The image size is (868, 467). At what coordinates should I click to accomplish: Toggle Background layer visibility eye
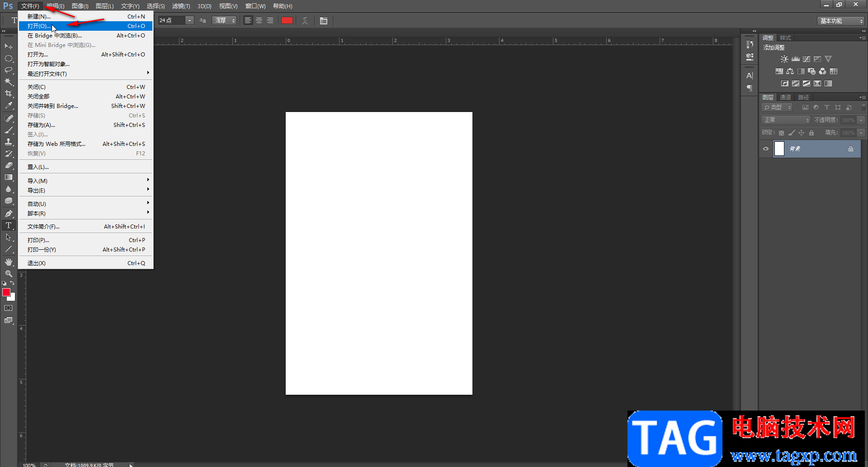point(766,149)
